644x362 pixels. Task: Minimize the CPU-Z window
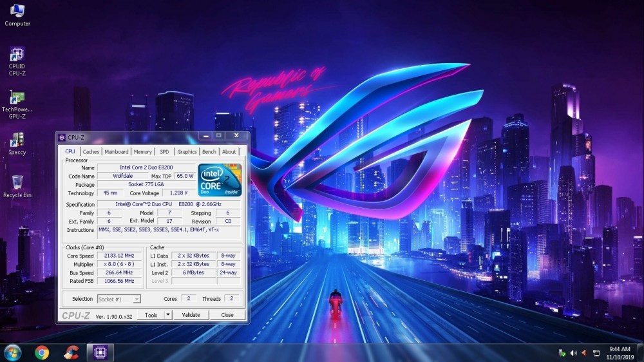(x=206, y=136)
